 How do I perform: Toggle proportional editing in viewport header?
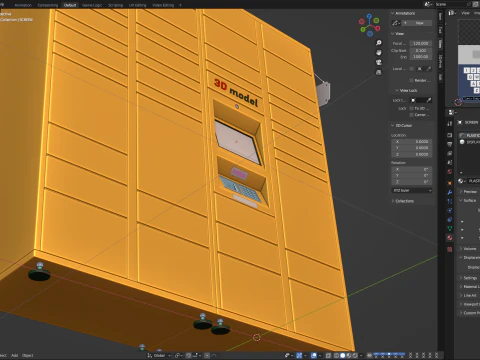(207, 355)
